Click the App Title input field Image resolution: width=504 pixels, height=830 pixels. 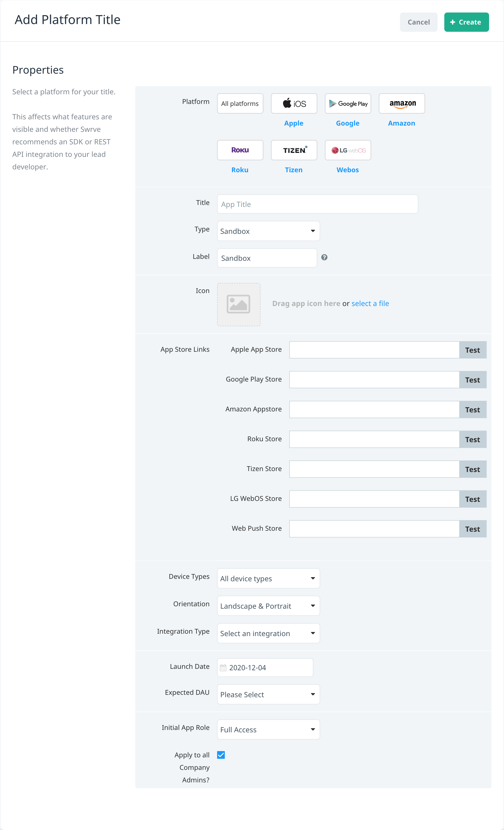tap(317, 204)
